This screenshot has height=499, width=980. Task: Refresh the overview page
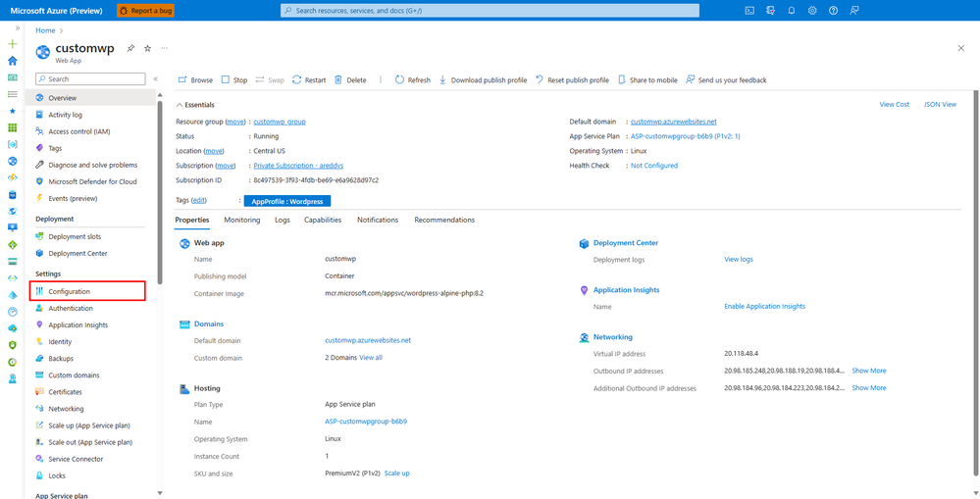pos(412,80)
